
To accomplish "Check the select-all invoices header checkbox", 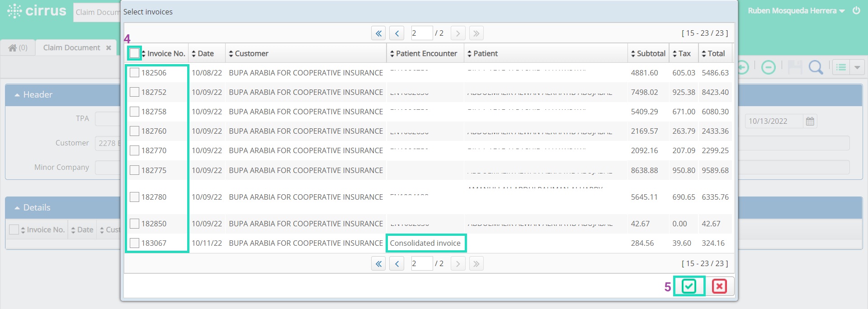I will click(x=134, y=53).
